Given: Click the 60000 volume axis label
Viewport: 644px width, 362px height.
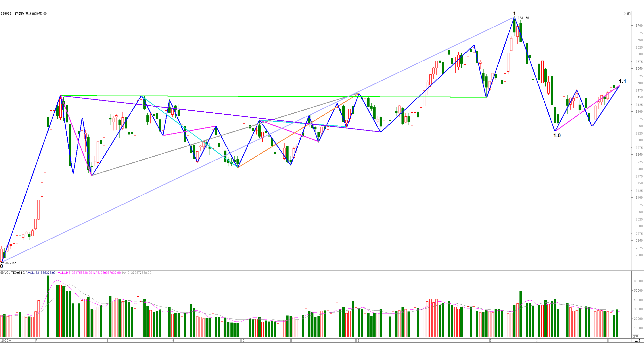Looking at the screenshot, I should [638, 281].
